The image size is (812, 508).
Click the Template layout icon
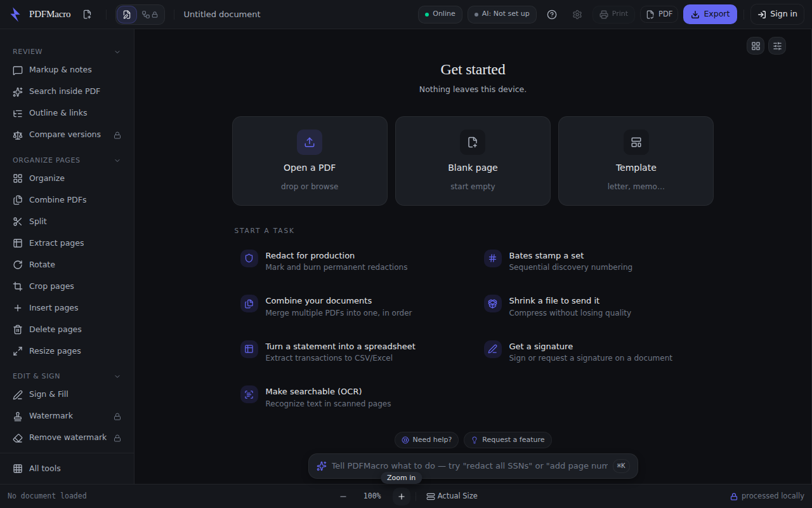(636, 142)
